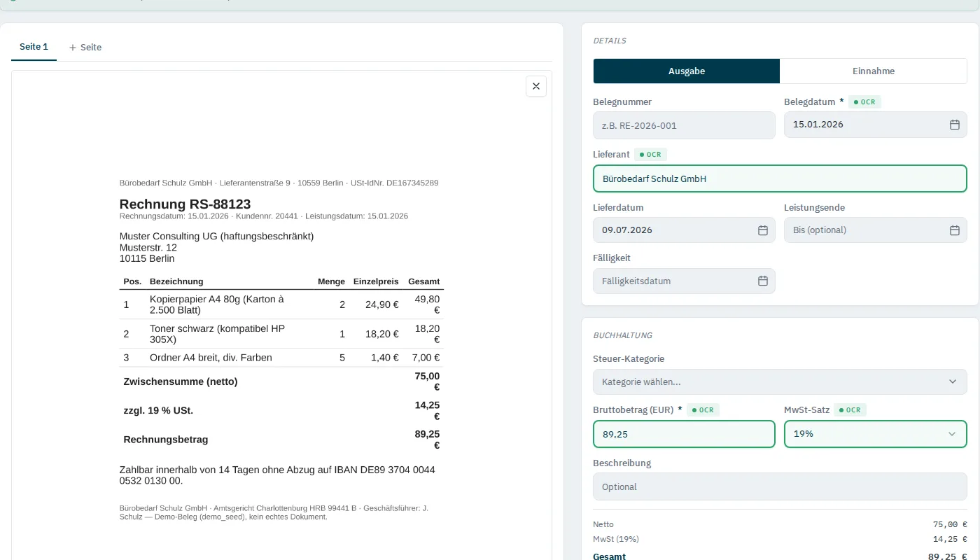Screen dimensions: 980x560
Task: Open calendar icon in Leistungsende field
Action: click(954, 230)
